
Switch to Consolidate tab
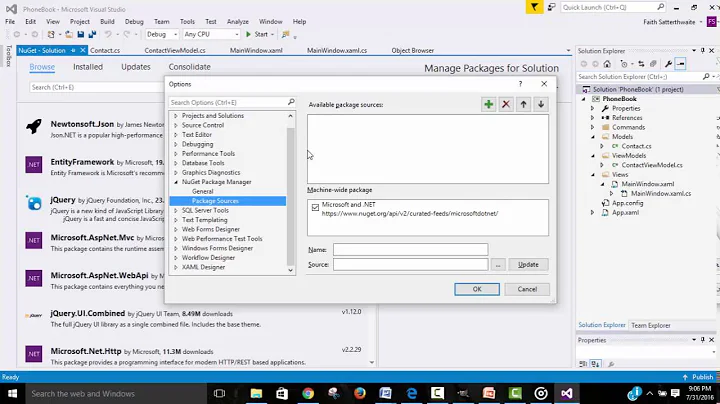pos(189,67)
